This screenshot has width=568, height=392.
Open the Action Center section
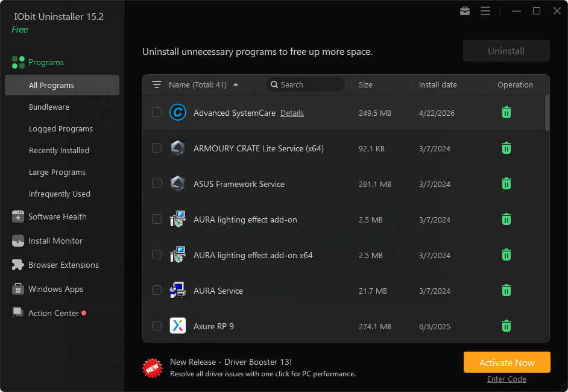point(54,313)
